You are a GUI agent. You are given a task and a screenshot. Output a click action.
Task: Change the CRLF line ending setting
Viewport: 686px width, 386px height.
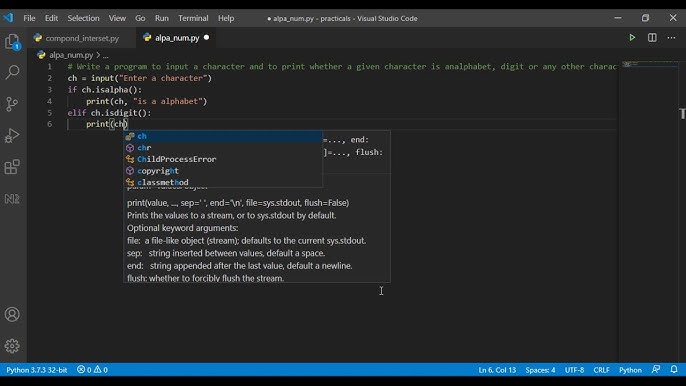tap(601, 370)
